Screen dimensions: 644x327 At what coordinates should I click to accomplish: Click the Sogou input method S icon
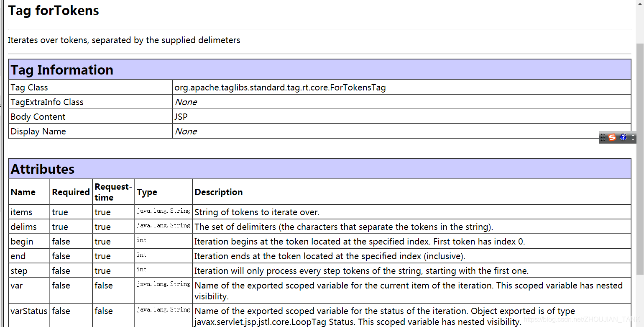click(x=612, y=137)
